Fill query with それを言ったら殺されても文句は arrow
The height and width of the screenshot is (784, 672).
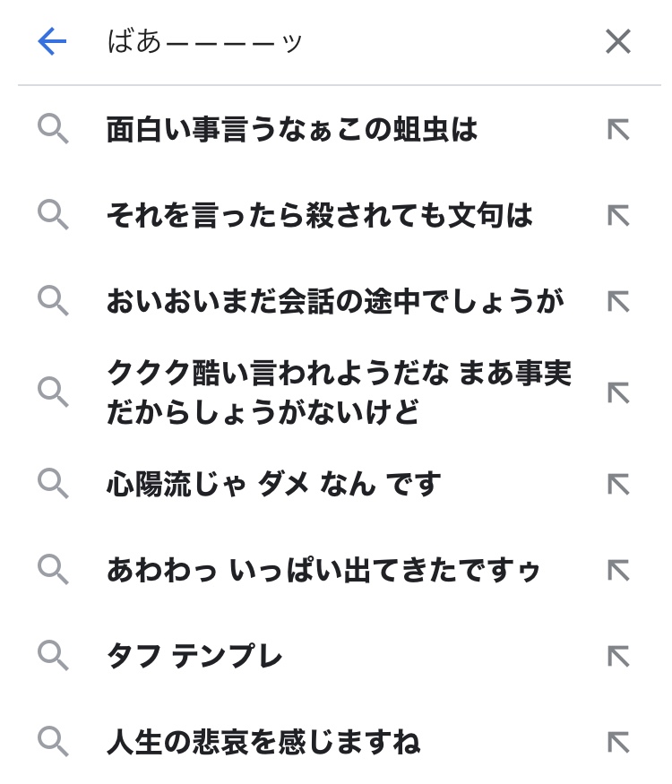[617, 215]
